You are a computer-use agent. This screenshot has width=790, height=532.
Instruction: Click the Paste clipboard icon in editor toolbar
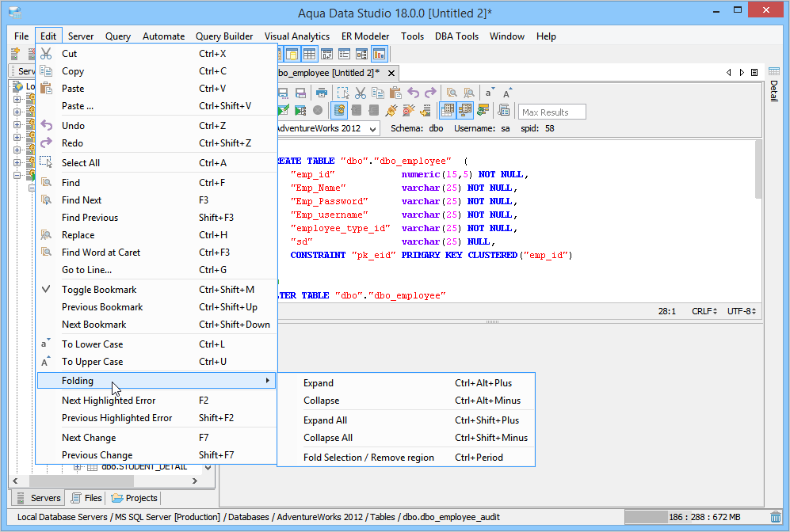(395, 93)
